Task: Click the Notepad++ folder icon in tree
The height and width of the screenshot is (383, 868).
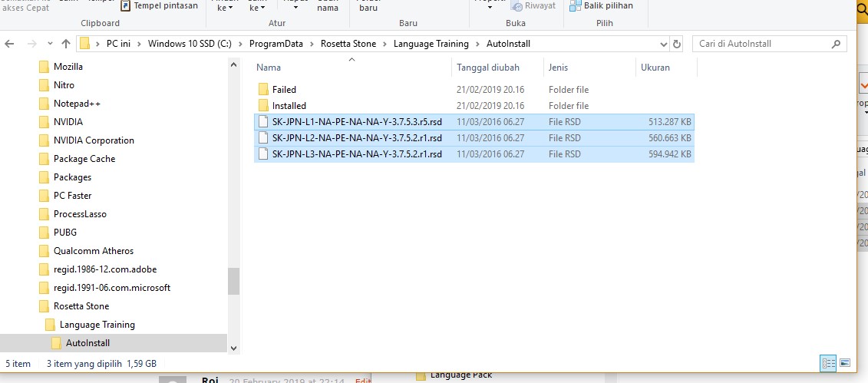Action: coord(45,104)
